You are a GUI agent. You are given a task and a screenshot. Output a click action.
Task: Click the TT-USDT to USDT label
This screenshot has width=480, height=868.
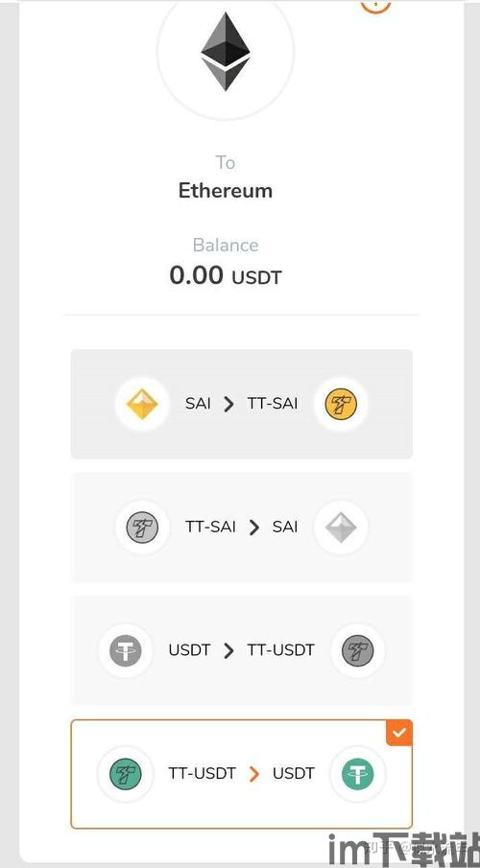pos(242,773)
